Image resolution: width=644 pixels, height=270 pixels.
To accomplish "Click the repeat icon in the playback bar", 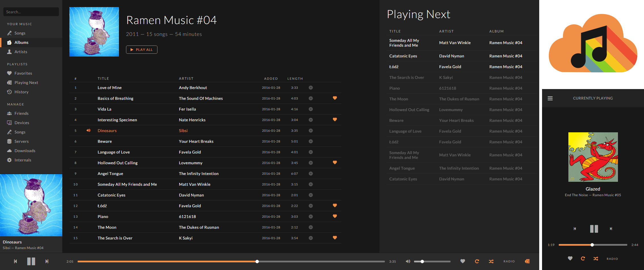I will point(477,261).
